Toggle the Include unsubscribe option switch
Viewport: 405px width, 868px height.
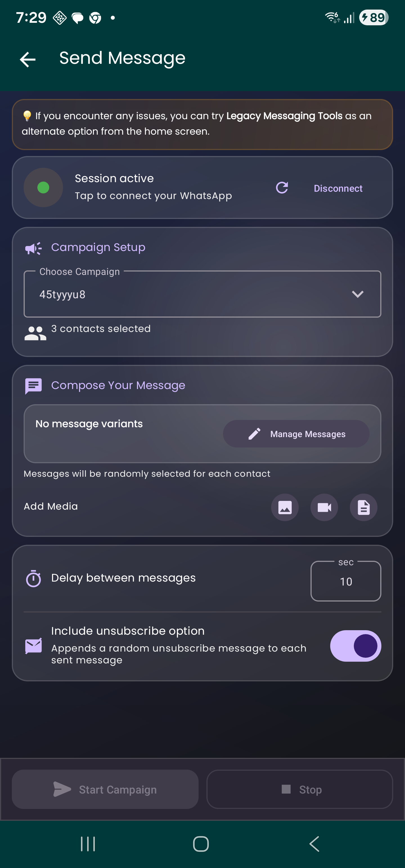click(x=355, y=646)
